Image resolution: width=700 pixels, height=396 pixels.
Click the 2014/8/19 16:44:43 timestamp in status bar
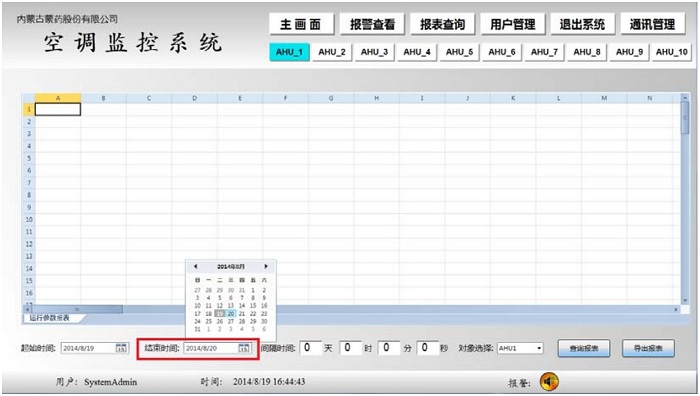click(269, 382)
